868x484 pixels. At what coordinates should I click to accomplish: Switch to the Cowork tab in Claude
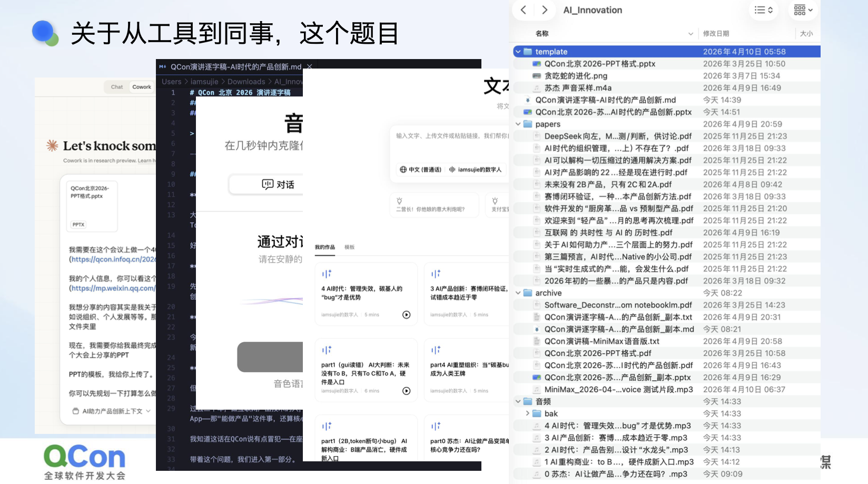pos(142,87)
